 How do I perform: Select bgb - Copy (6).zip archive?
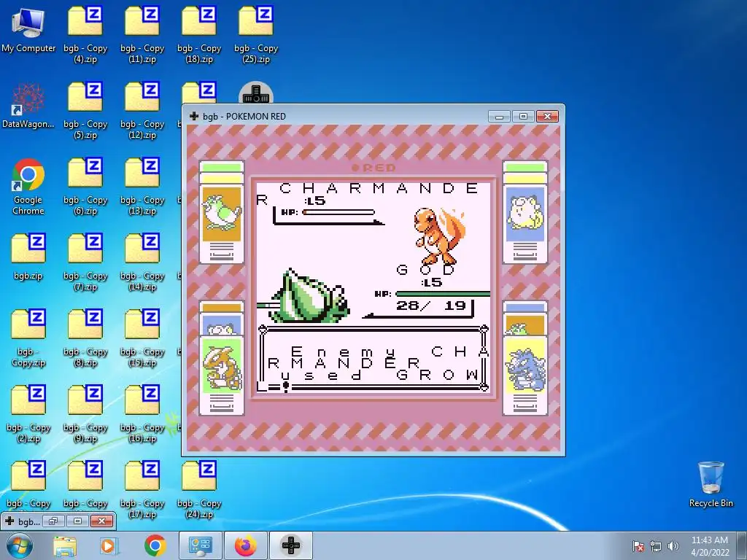85,187
